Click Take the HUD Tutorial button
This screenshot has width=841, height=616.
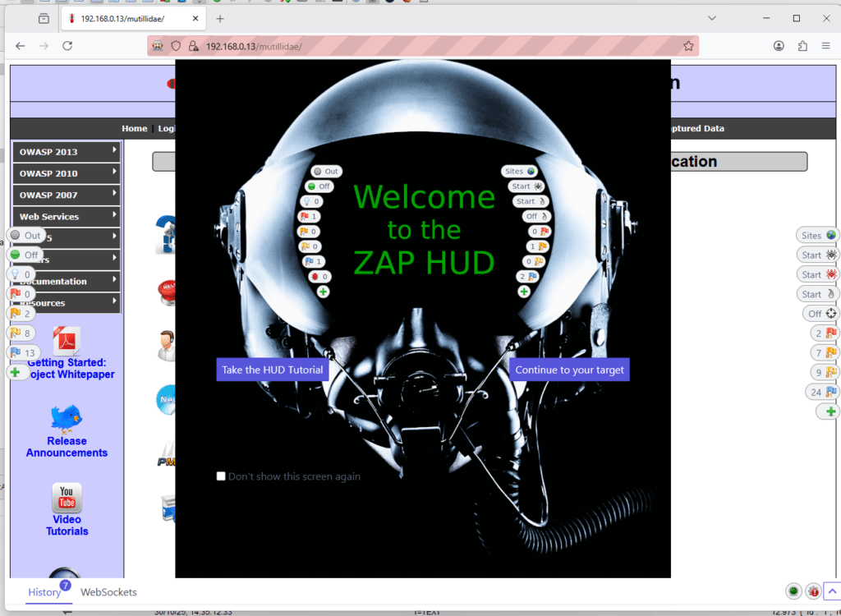pos(273,370)
